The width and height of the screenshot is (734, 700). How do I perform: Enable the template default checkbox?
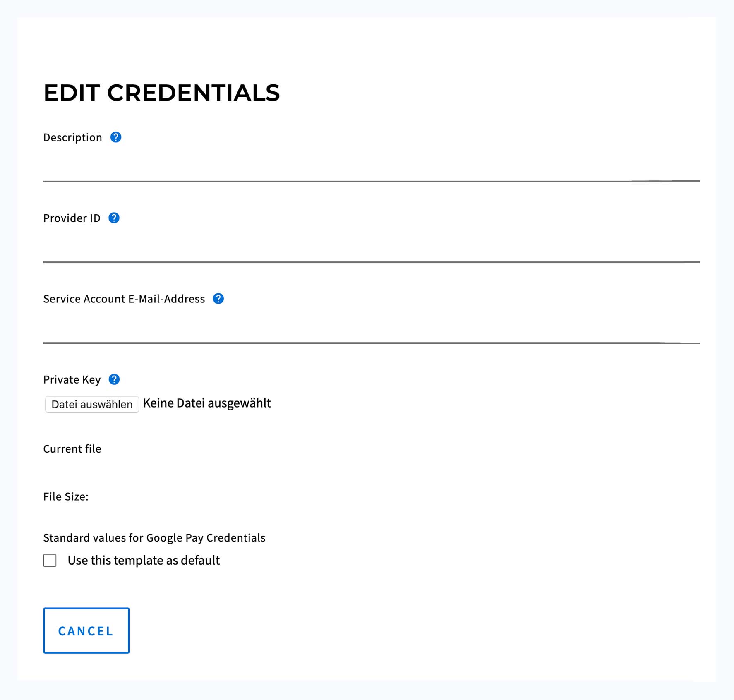[50, 561]
